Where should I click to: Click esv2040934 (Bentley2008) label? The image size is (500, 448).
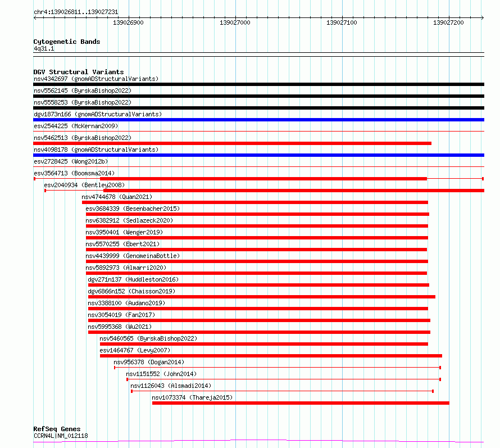(84, 185)
